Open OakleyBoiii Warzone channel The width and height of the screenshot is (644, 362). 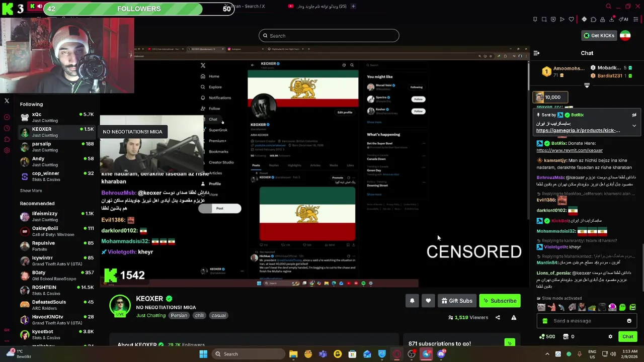(56, 231)
